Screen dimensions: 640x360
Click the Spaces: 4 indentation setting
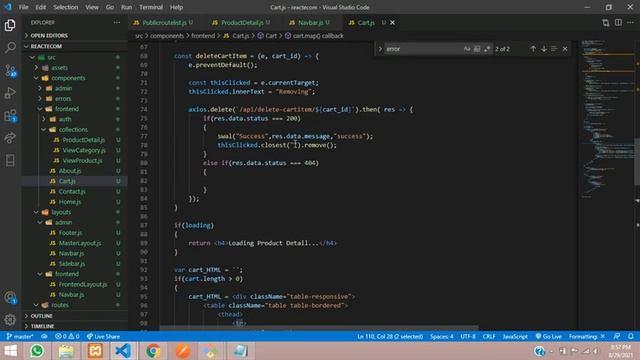click(x=442, y=337)
